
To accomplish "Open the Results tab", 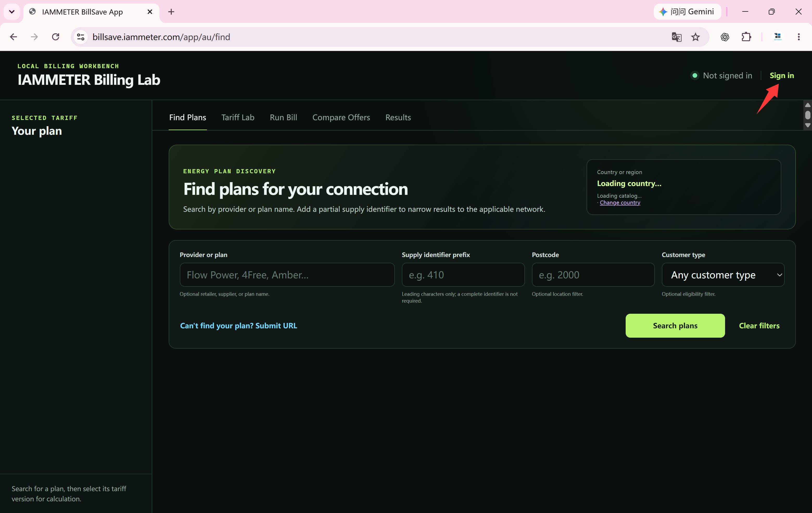I will [398, 117].
